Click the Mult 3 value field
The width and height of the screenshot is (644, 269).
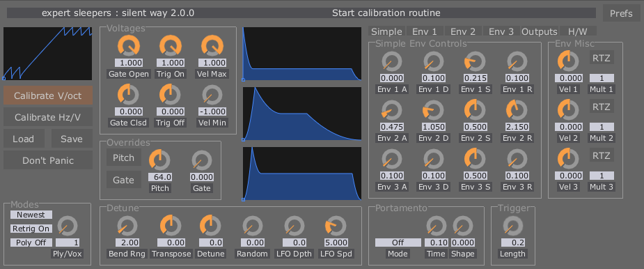pos(602,176)
